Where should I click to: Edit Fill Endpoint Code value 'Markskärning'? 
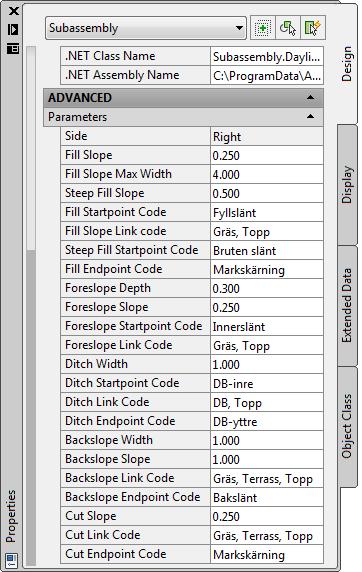point(267,269)
